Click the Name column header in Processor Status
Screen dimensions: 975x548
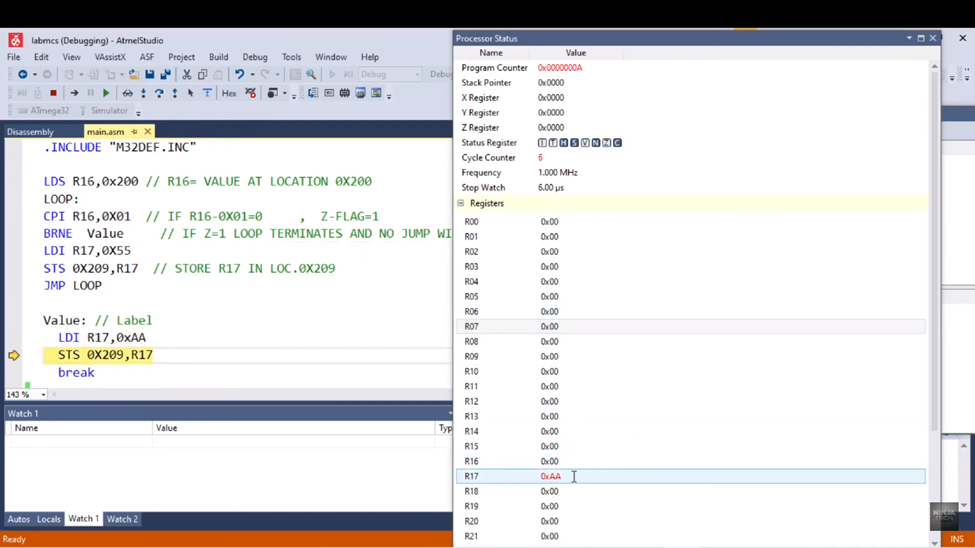click(491, 53)
